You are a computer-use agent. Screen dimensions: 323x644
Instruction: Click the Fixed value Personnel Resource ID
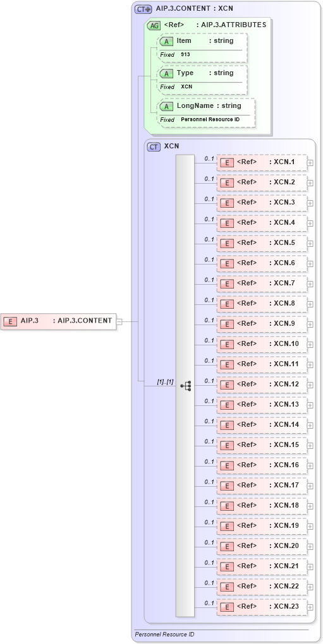pyautogui.click(x=210, y=119)
